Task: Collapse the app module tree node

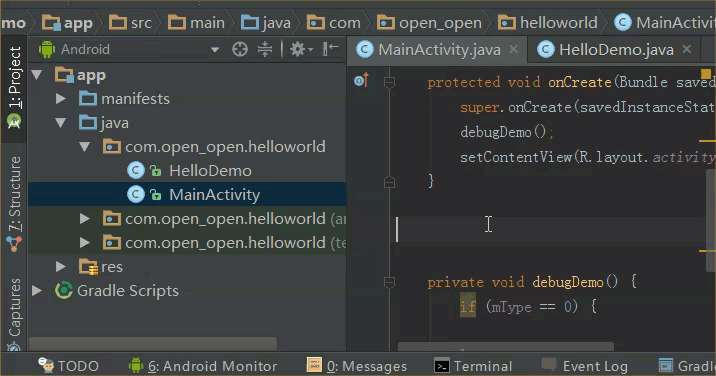Action: point(37,75)
